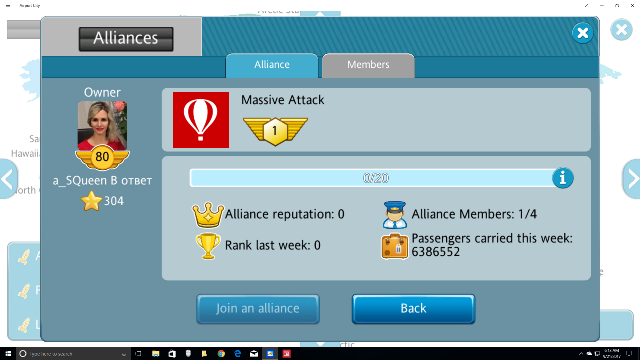
Task: Click the owner level 80 badge
Action: click(102, 158)
